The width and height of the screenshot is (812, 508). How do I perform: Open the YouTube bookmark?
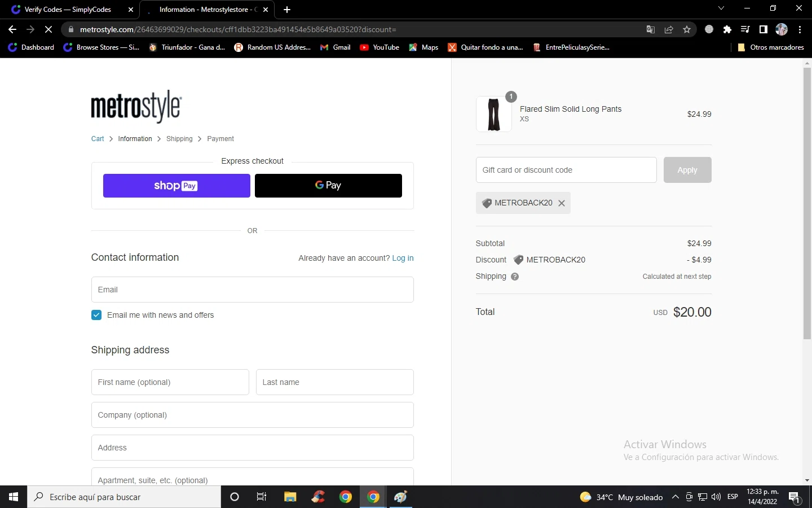379,47
